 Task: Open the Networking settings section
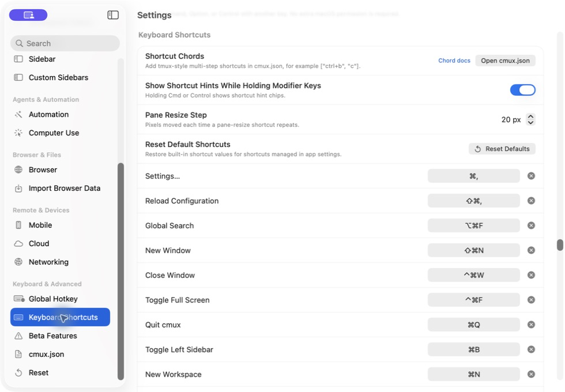pos(60,262)
